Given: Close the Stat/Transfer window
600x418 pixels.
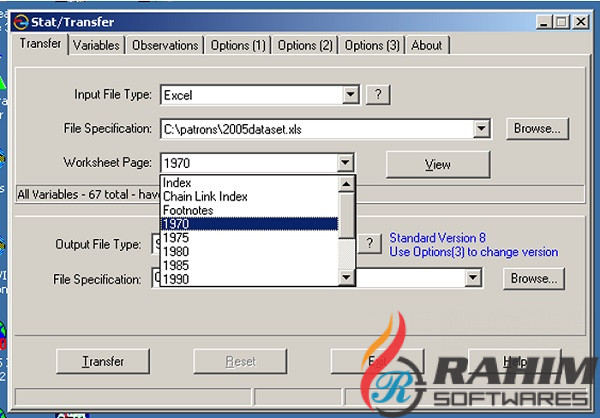Looking at the screenshot, I should pos(581,22).
